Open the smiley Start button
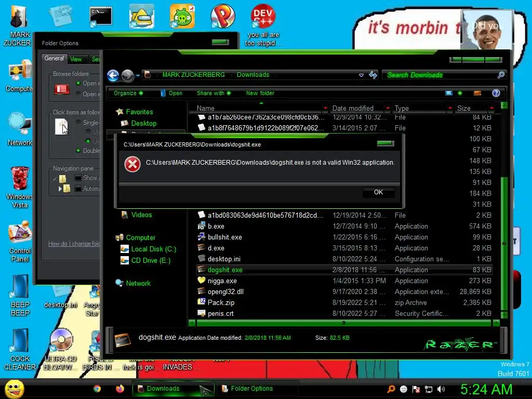 click(14, 389)
